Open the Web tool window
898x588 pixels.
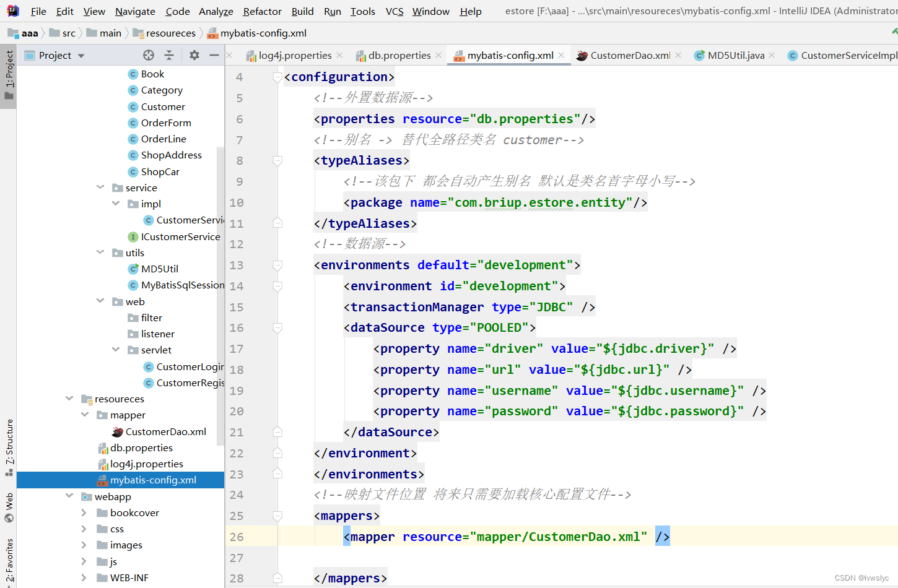(x=9, y=508)
